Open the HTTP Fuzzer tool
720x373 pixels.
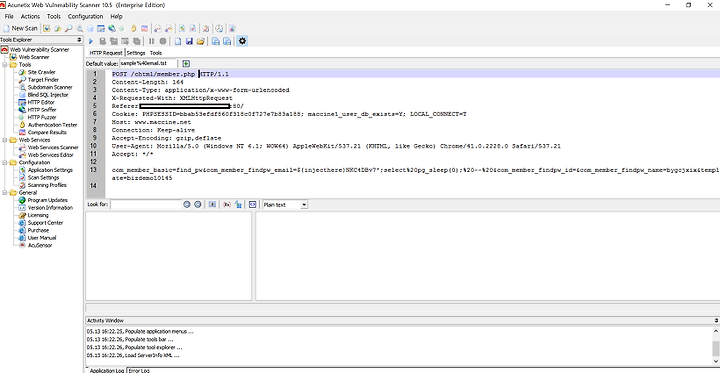tap(42, 117)
